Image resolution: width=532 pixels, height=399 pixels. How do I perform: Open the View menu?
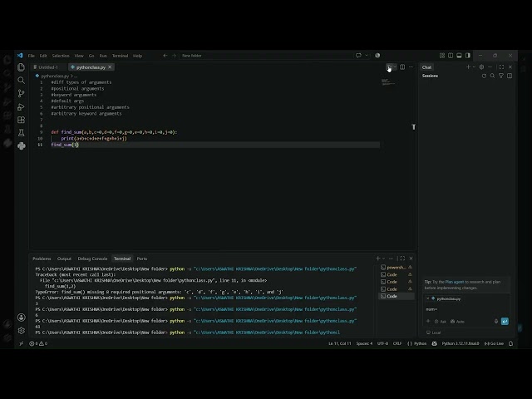[x=79, y=56]
